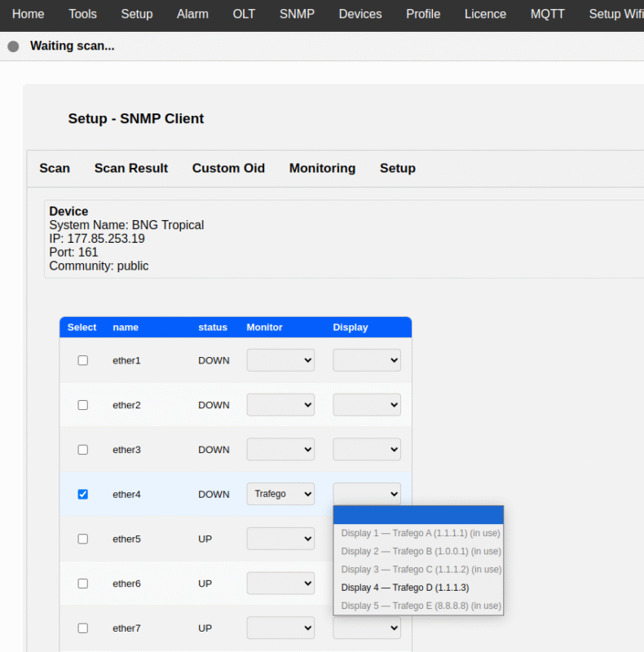Open the Custom Oid tab
This screenshot has height=652, width=644.
[228, 168]
